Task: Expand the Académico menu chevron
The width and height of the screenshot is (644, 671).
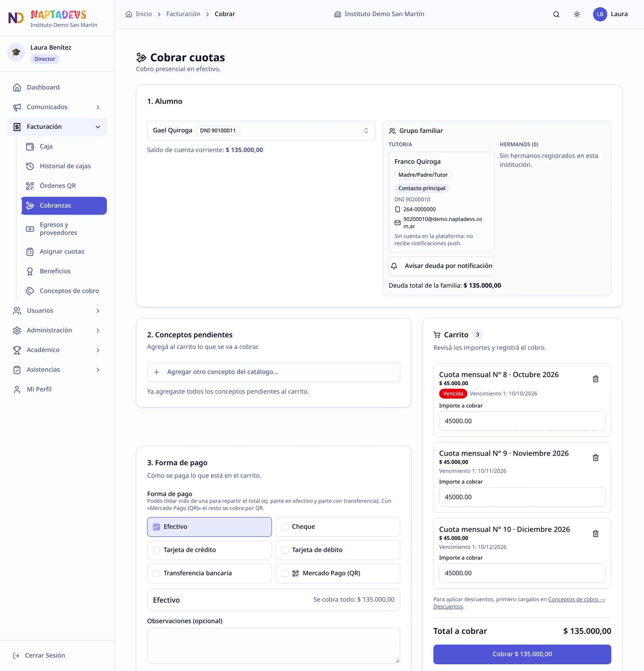Action: point(98,350)
